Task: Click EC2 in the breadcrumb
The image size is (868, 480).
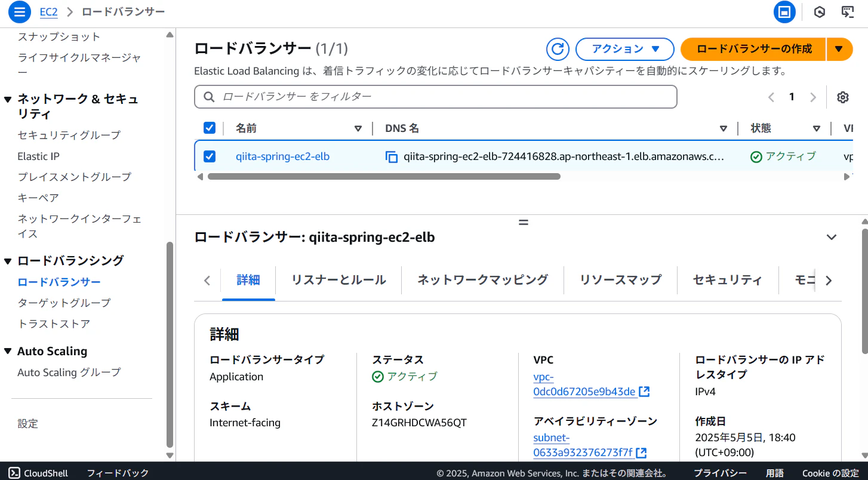Action: pos(48,11)
